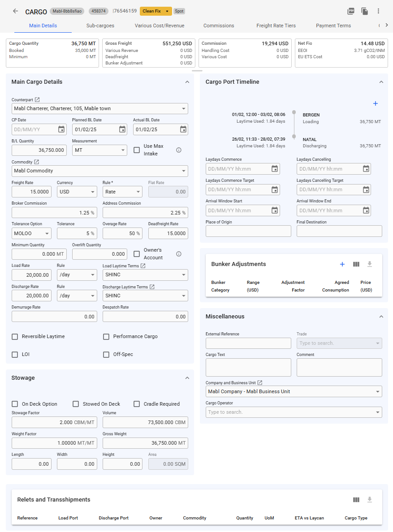
Task: Add a new Bunker Adjustment row
Action: [342, 264]
